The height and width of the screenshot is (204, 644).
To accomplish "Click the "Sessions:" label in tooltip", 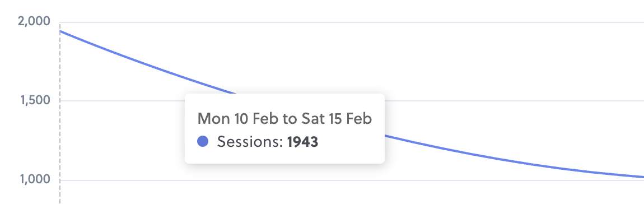I will click(250, 142).
